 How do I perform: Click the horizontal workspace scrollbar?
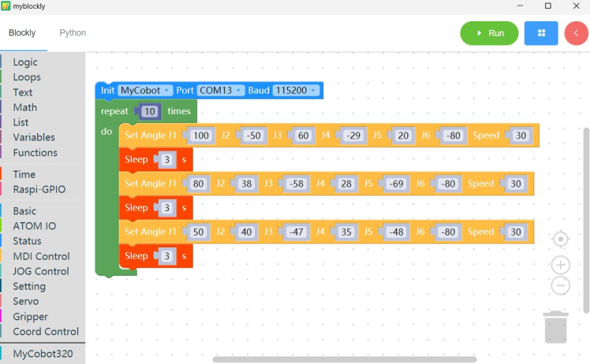(x=344, y=359)
